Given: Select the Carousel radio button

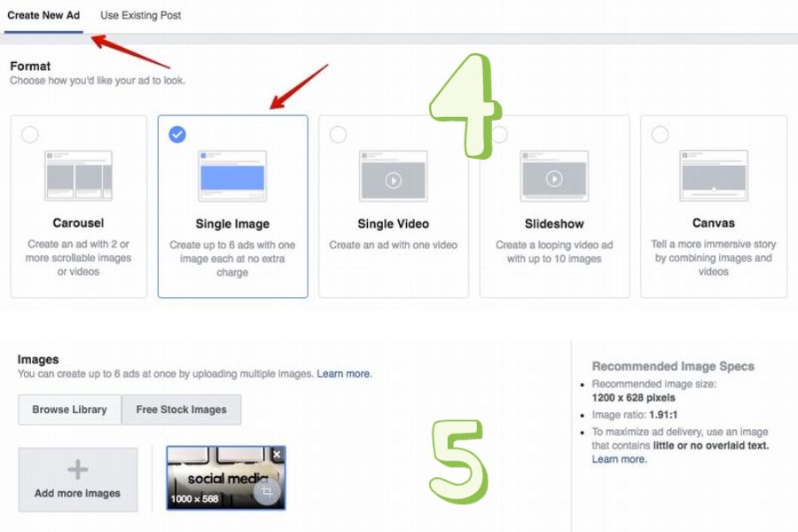Looking at the screenshot, I should coord(30,135).
